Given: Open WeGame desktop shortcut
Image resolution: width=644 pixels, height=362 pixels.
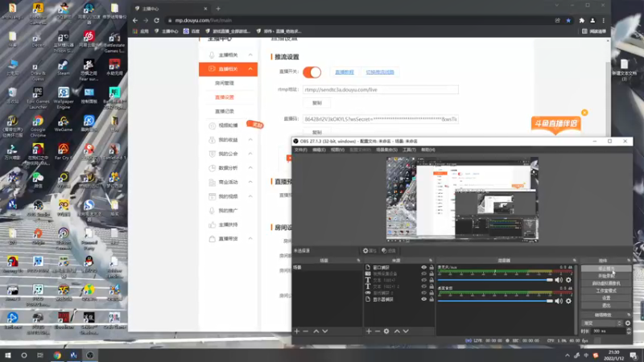Looking at the screenshot, I should tap(64, 124).
